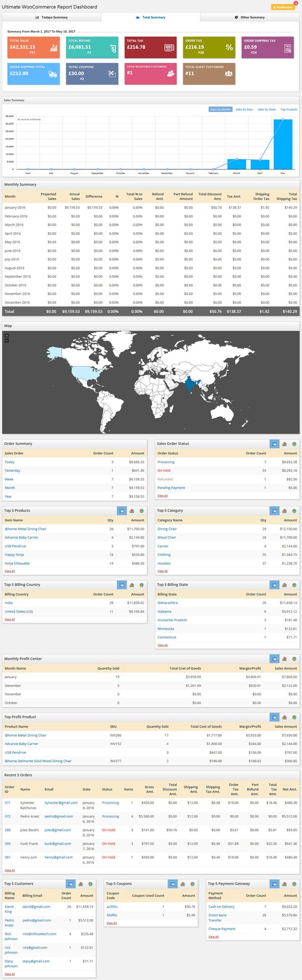
Task: Show Top Profit Product pie chart
Action: [294, 717]
